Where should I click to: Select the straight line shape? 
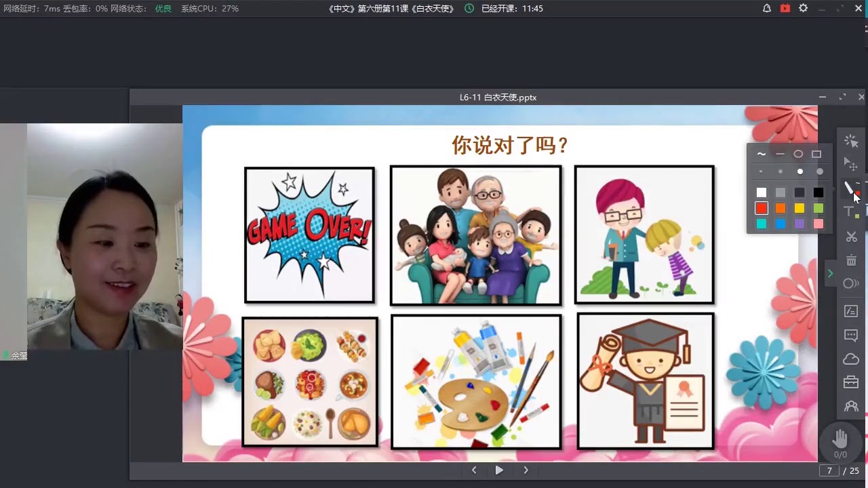pos(780,154)
